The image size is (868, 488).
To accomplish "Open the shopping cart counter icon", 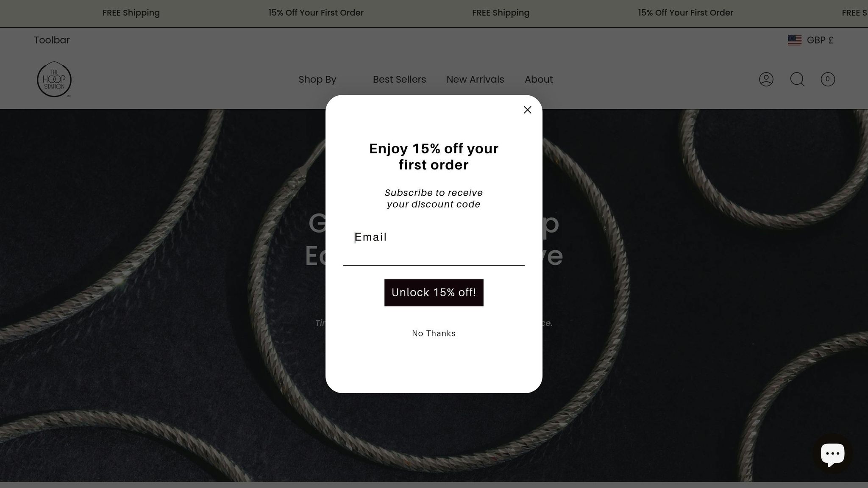I will pos(828,79).
